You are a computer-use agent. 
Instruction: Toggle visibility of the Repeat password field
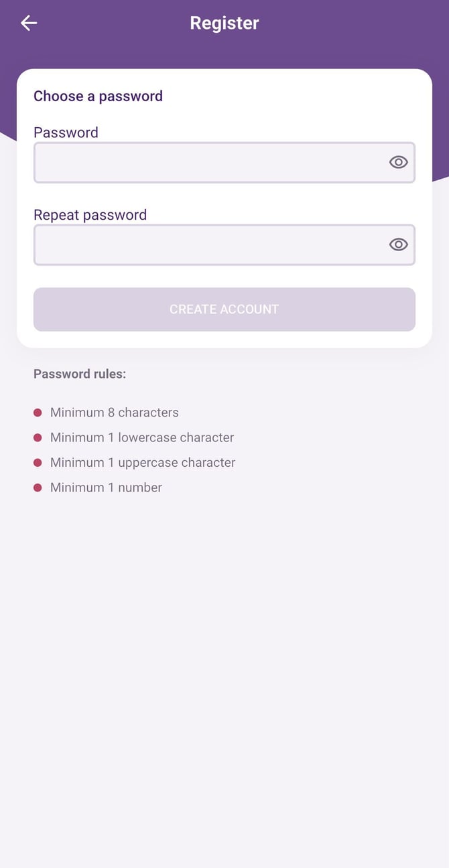(398, 244)
